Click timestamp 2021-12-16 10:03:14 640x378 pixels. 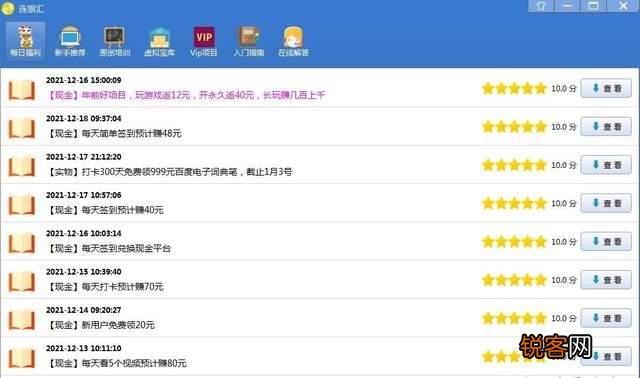[84, 233]
